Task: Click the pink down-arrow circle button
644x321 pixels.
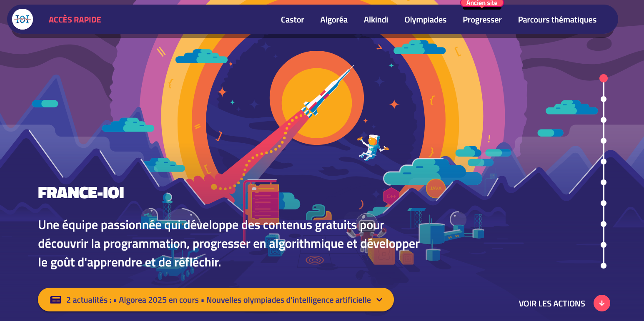Action: tap(602, 303)
